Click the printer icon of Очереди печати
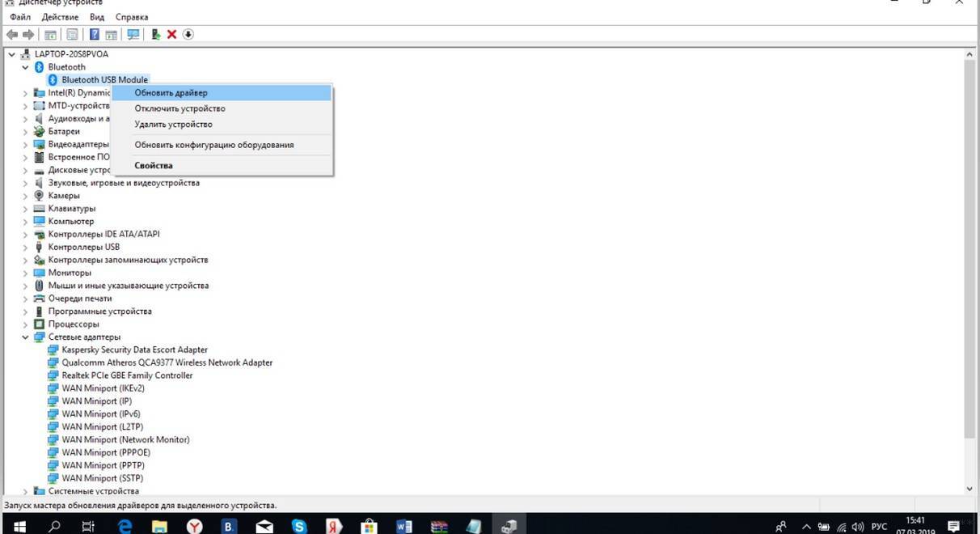980x534 pixels. click(40, 299)
